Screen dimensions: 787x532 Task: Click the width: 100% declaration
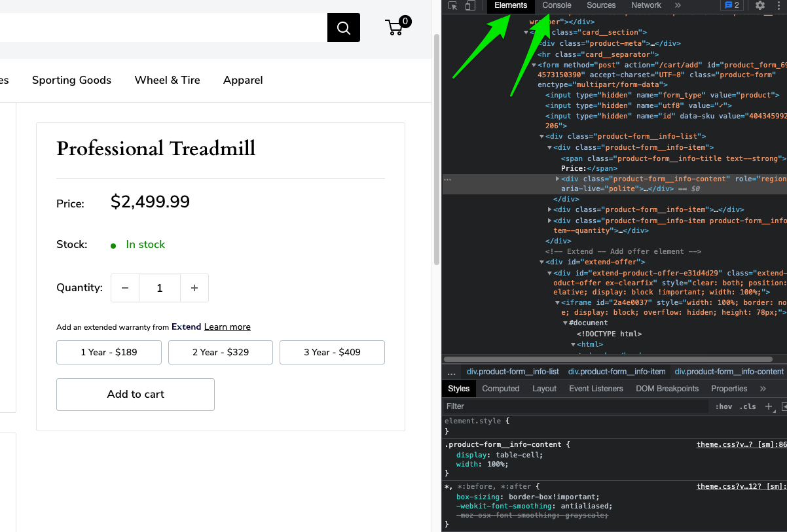point(482,464)
